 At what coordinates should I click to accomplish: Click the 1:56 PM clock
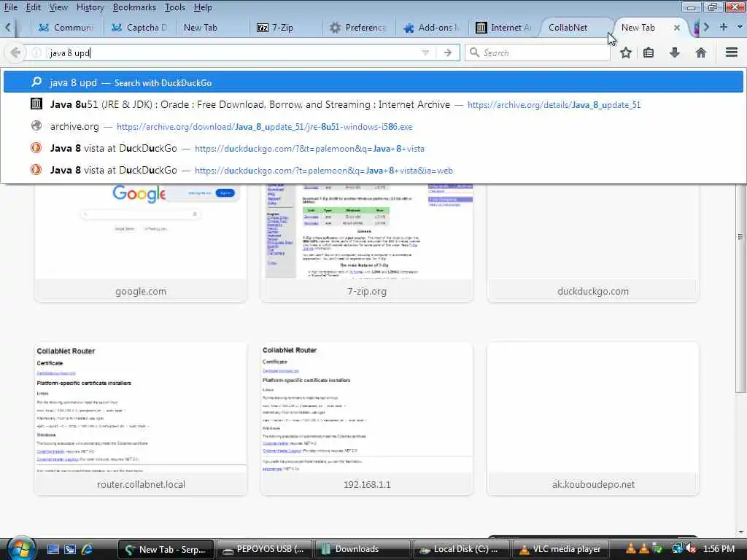tap(719, 549)
